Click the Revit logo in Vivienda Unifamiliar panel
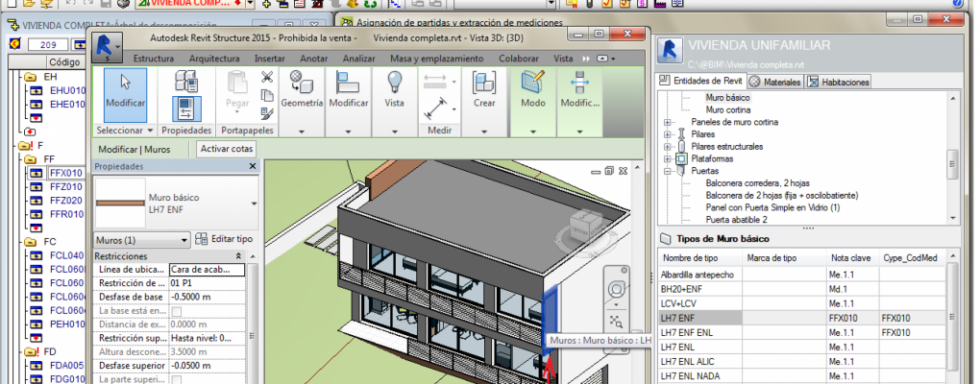 [671, 53]
